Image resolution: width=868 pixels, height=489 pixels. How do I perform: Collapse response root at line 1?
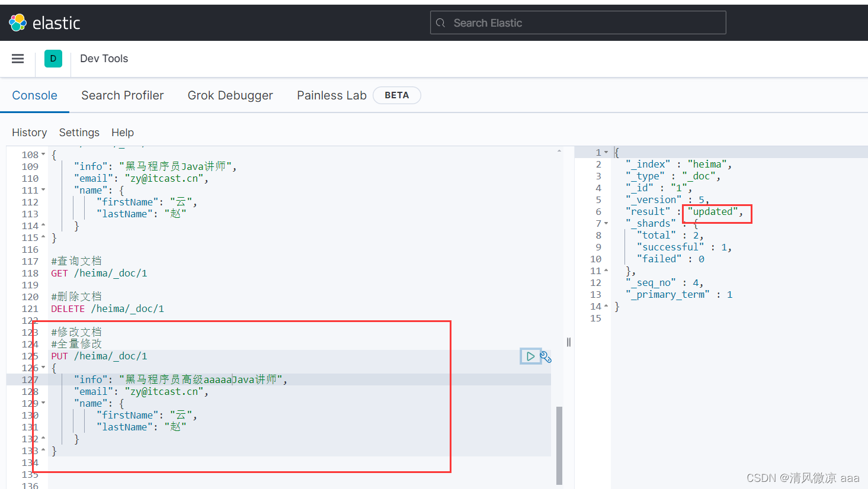[x=606, y=152]
